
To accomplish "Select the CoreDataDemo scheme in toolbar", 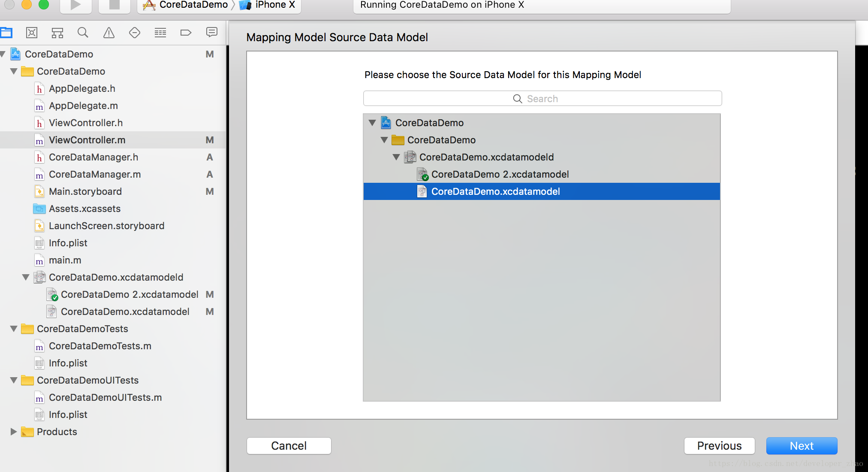I will click(x=185, y=5).
